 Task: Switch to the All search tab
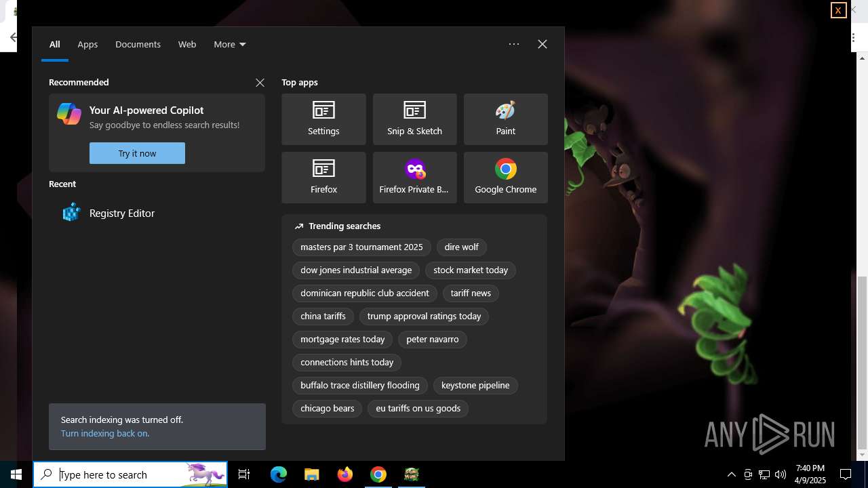(x=55, y=44)
